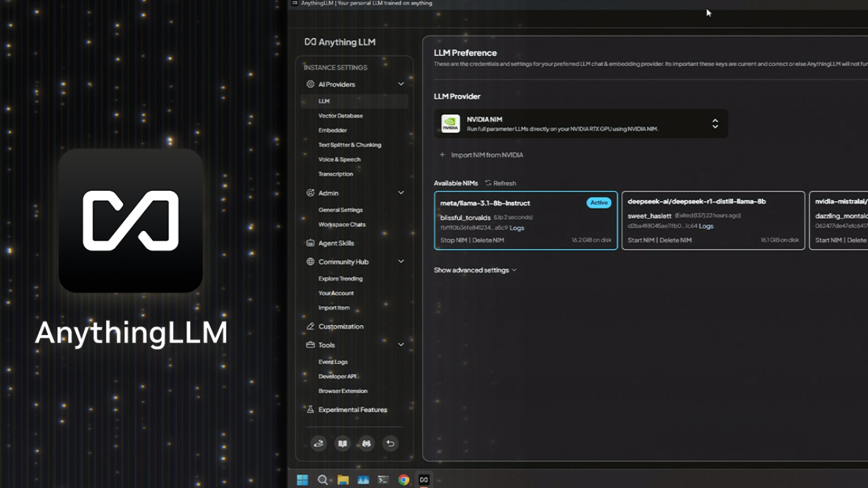Open File Explorer from the taskbar
This screenshot has width=868, height=488.
pos(343,480)
